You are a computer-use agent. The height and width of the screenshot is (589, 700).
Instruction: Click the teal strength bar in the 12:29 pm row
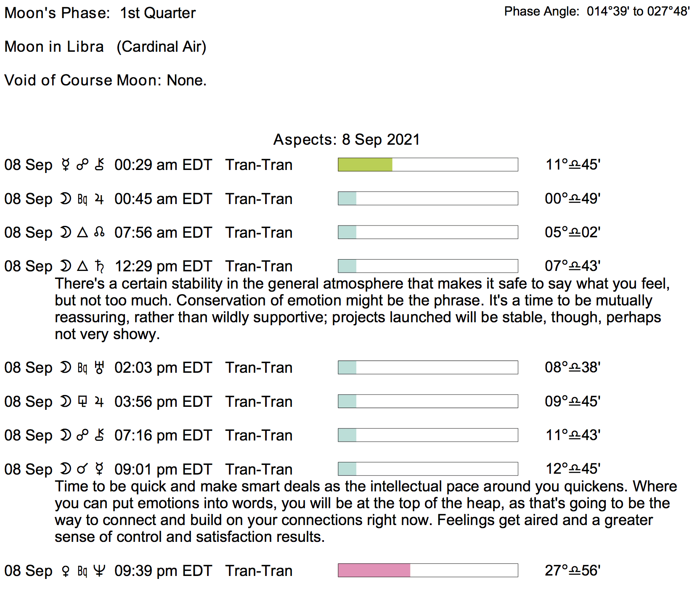click(x=347, y=266)
